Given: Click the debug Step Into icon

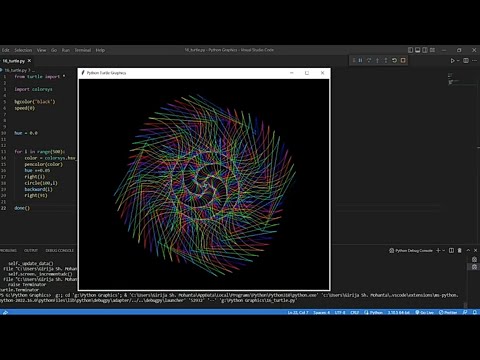Looking at the screenshot, I should tap(377, 60).
